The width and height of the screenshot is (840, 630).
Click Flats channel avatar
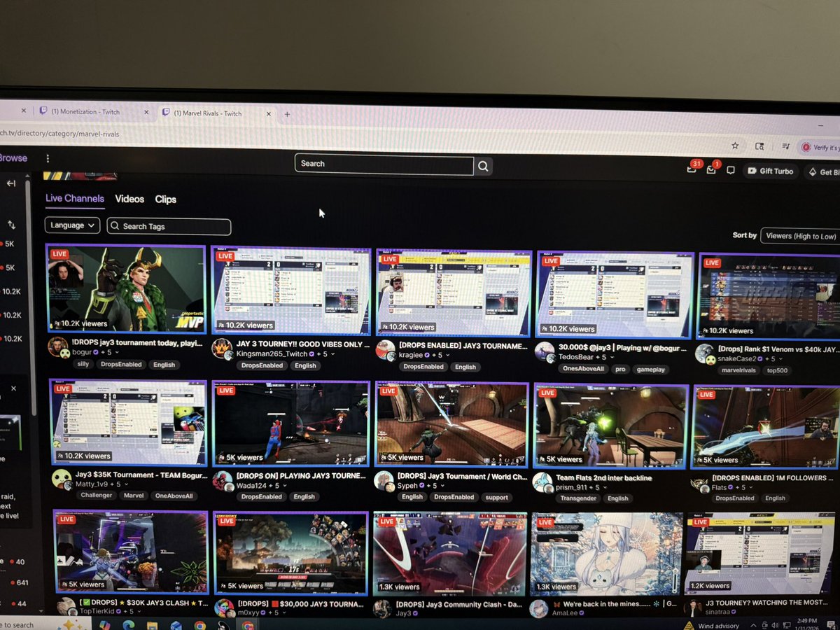coord(699,484)
